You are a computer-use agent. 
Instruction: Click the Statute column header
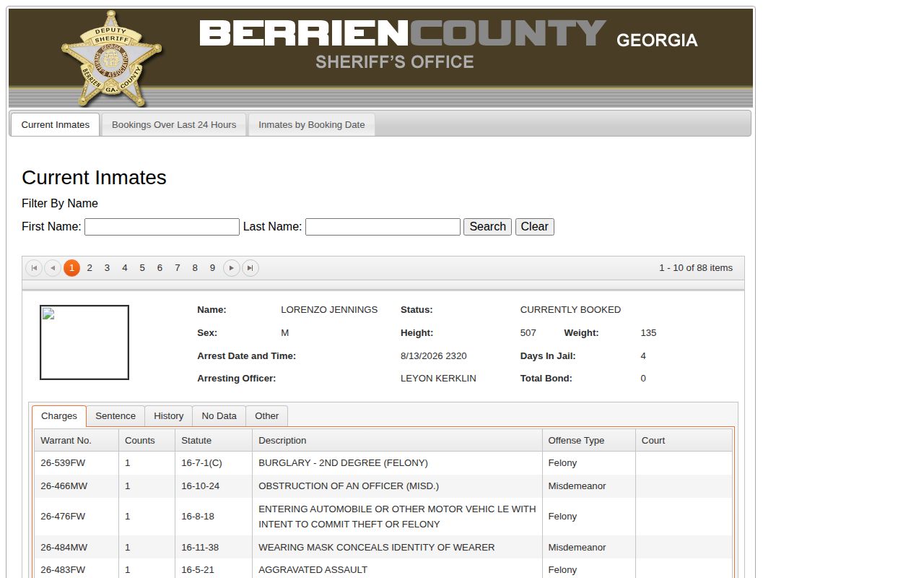click(214, 441)
